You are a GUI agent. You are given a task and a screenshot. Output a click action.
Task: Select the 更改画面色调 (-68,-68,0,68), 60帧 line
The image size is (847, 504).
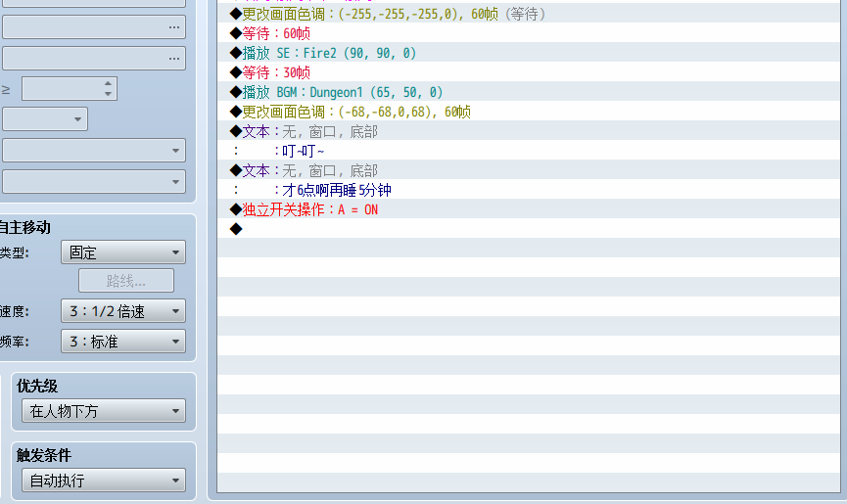click(x=529, y=112)
